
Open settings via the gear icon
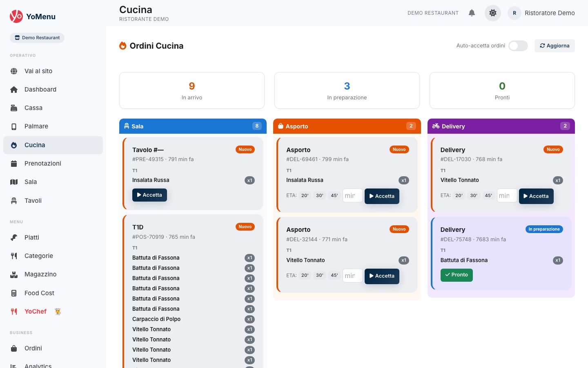493,13
